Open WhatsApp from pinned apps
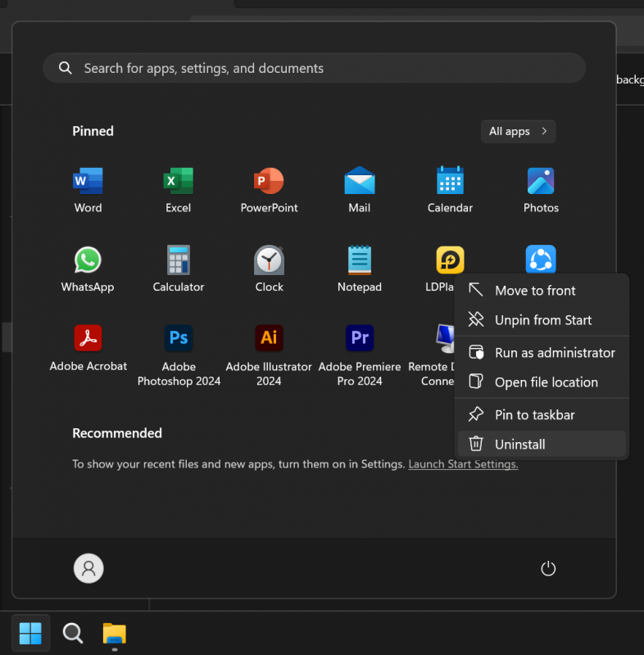 (88, 269)
